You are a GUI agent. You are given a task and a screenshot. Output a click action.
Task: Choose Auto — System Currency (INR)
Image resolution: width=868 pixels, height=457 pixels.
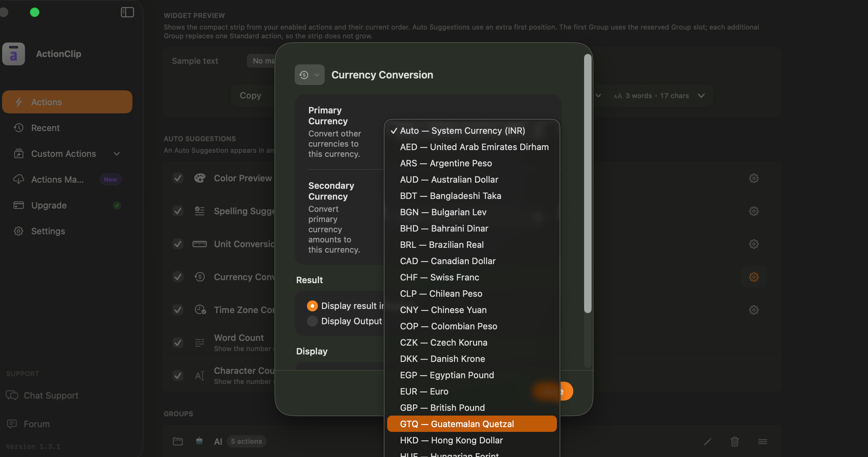[472, 130]
